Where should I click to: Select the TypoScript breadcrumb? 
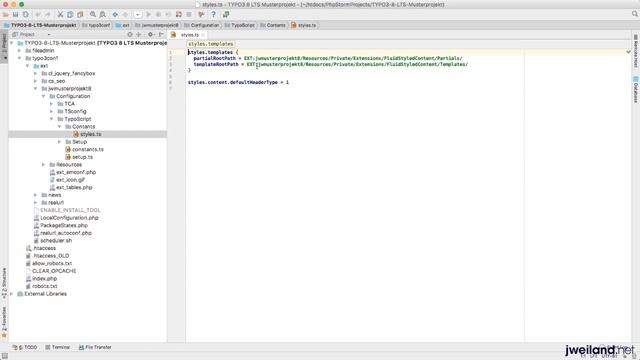tap(240, 25)
